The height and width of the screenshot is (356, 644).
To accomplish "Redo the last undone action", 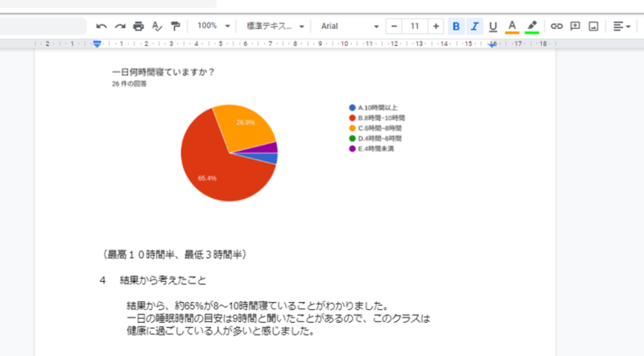I will pyautogui.click(x=120, y=27).
